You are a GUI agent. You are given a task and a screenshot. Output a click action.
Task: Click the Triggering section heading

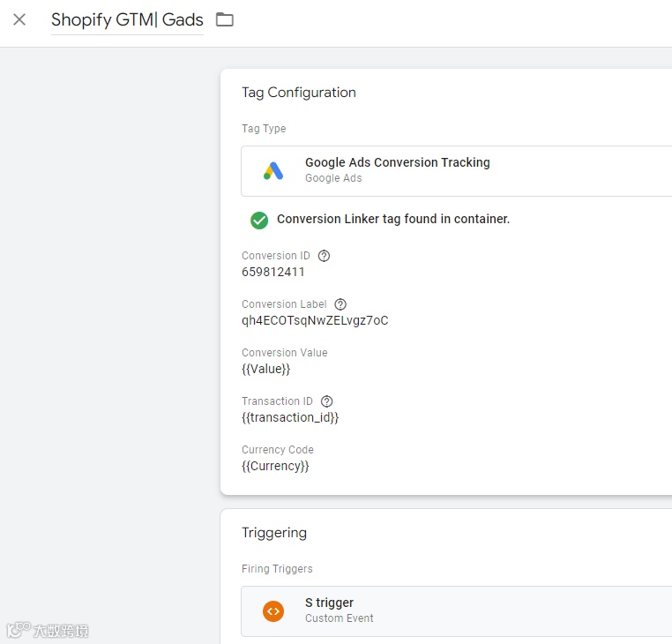[274, 533]
